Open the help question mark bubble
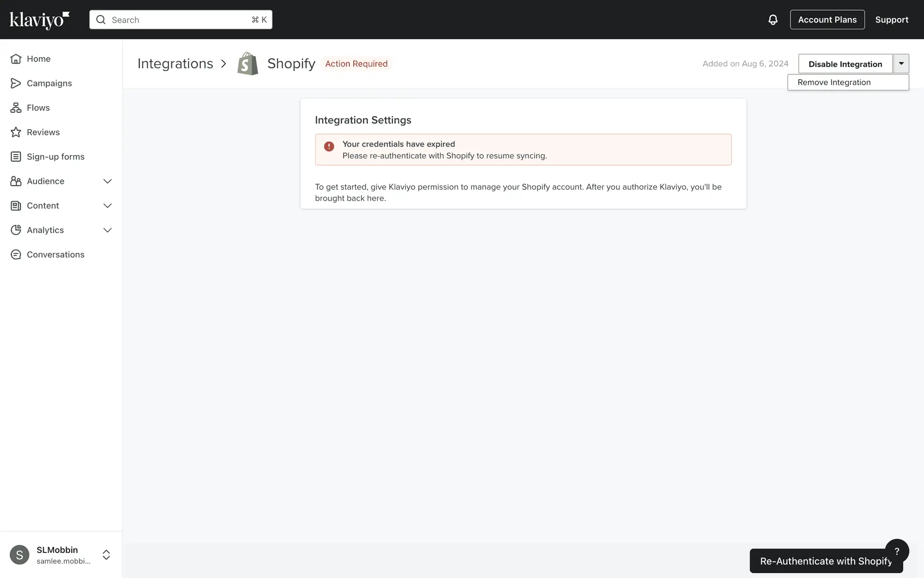This screenshot has width=924, height=578. (x=897, y=551)
